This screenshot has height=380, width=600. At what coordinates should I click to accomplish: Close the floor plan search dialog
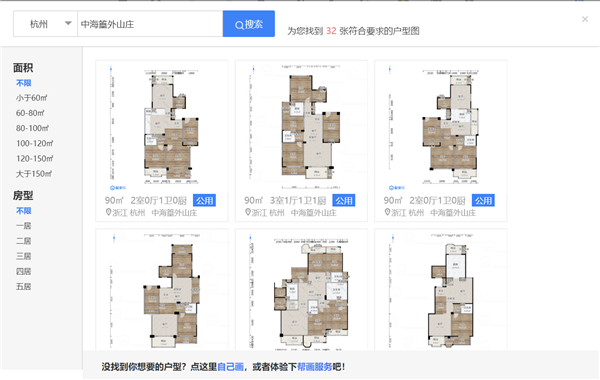(585, 19)
